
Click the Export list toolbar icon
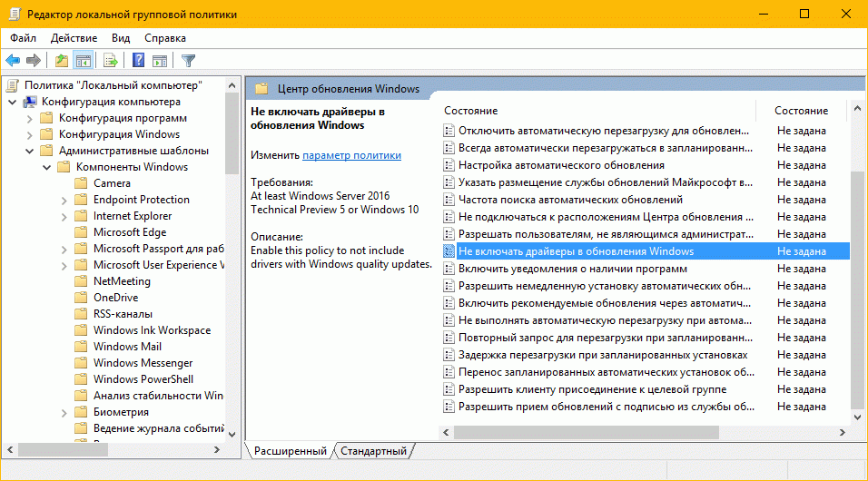click(111, 61)
